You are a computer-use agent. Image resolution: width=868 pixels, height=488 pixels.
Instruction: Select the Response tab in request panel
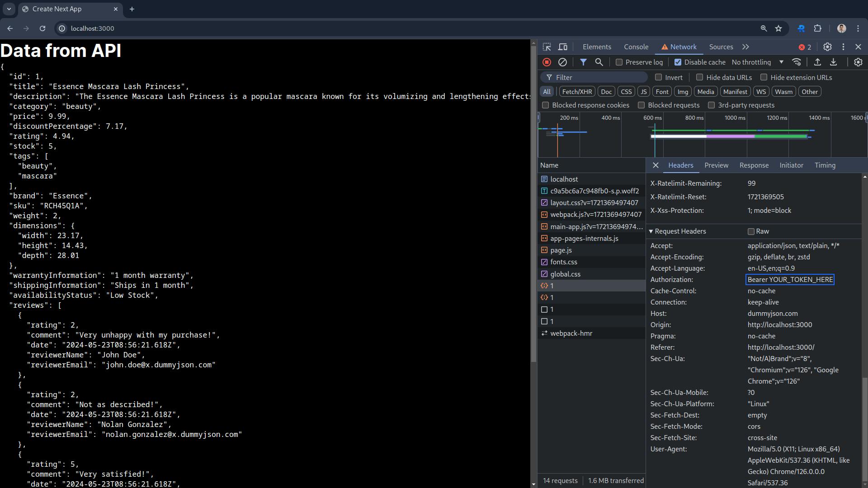pos(754,165)
